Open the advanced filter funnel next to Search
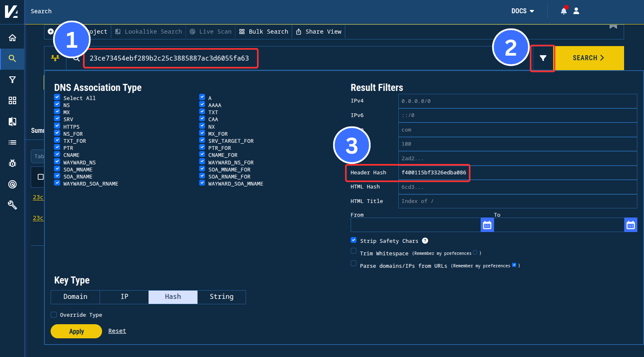Screen dimensions: 644x357 pos(542,58)
